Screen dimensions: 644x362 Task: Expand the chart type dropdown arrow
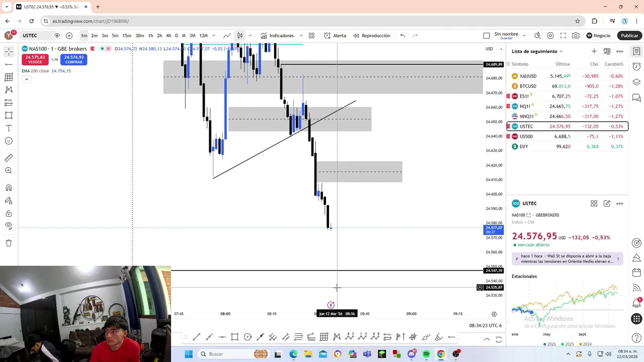250,36
